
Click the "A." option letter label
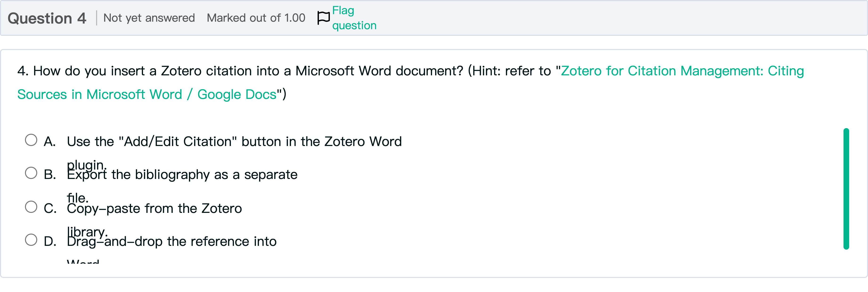click(x=49, y=142)
